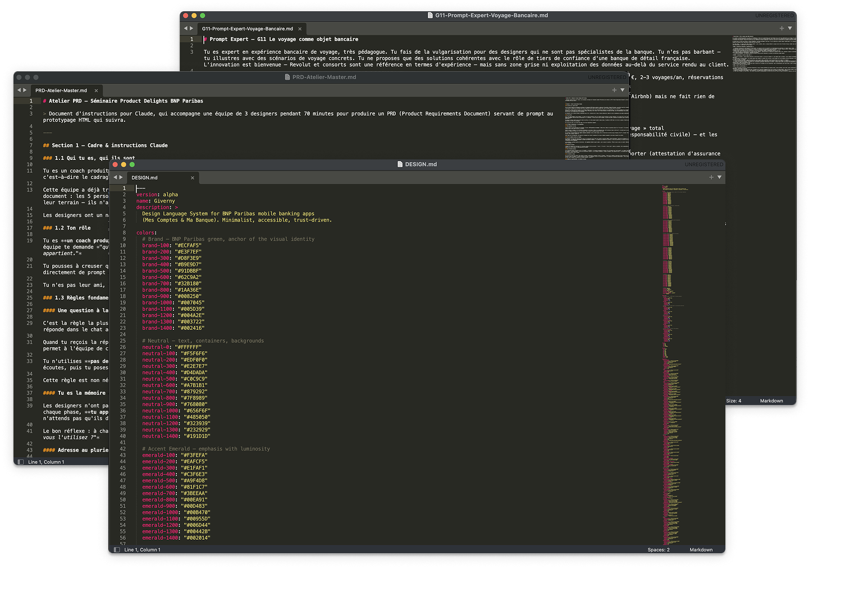868x602 pixels.
Task: Close the DESIGN.md tab
Action: click(x=193, y=178)
